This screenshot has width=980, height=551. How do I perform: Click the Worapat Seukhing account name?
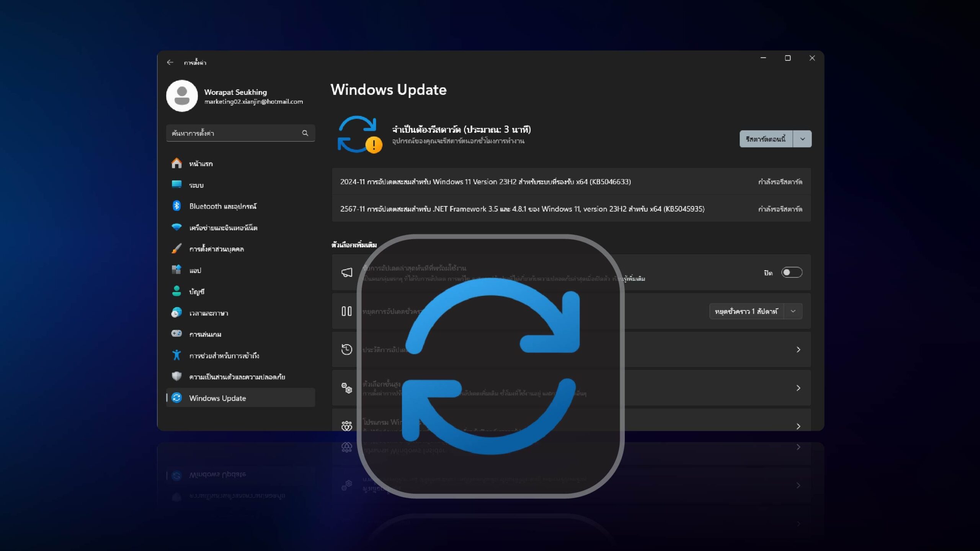(x=235, y=92)
